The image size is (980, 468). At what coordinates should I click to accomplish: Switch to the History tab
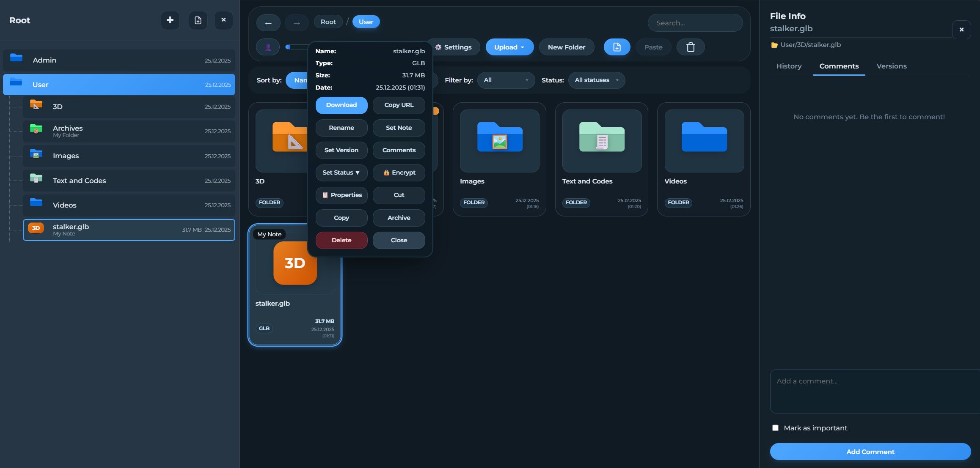point(789,66)
